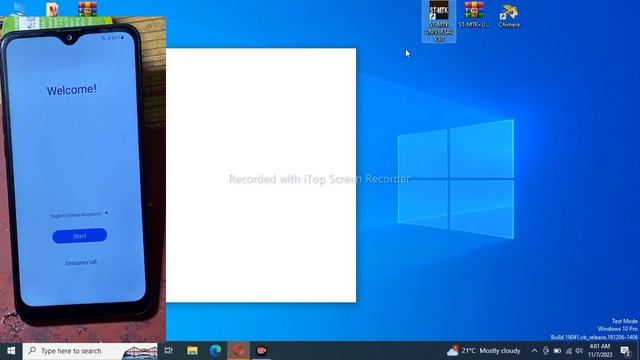Open the Windows Start menu
Image resolution: width=640 pixels, height=360 pixels.
[x=11, y=351]
